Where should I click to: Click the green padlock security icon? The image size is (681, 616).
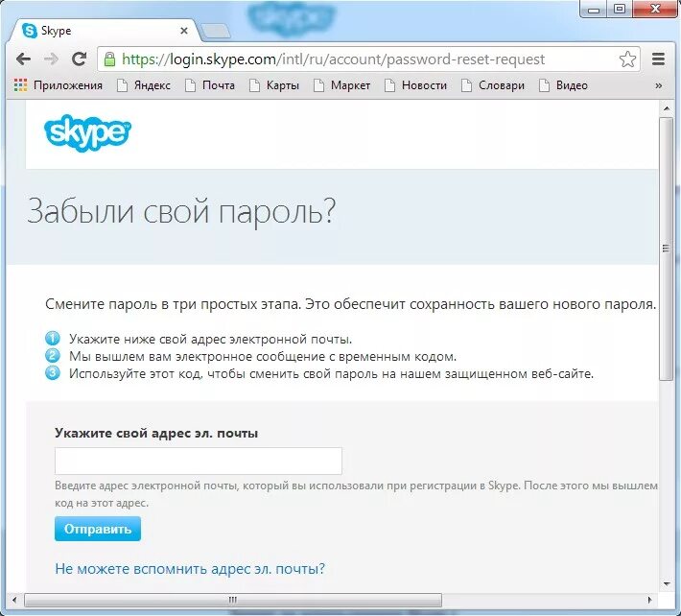point(110,59)
